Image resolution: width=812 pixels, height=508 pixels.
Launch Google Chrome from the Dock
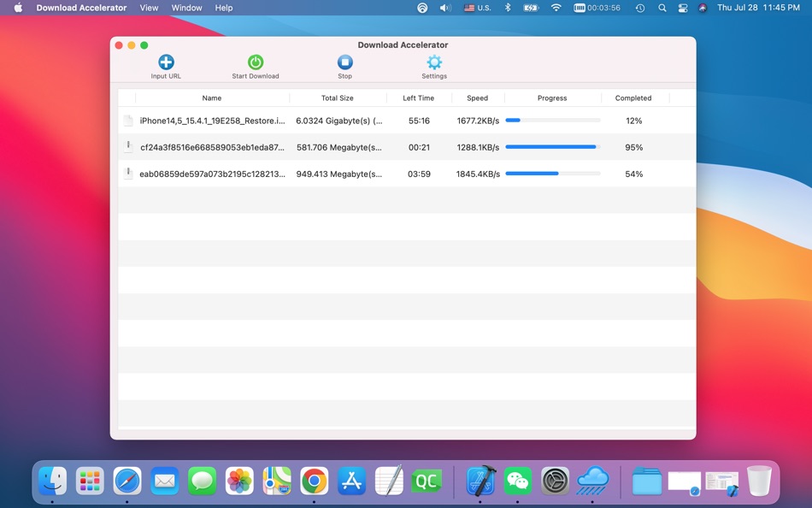pyautogui.click(x=314, y=481)
